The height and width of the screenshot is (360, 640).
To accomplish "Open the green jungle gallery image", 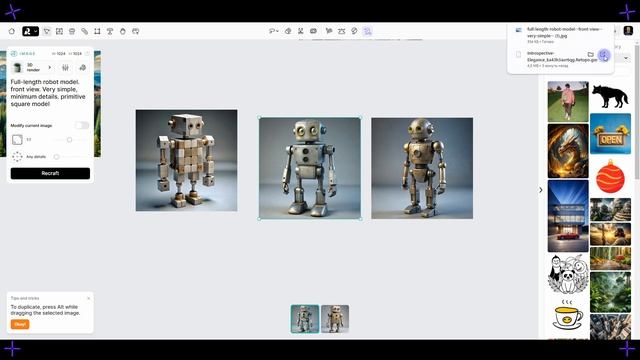I will pos(610,292).
